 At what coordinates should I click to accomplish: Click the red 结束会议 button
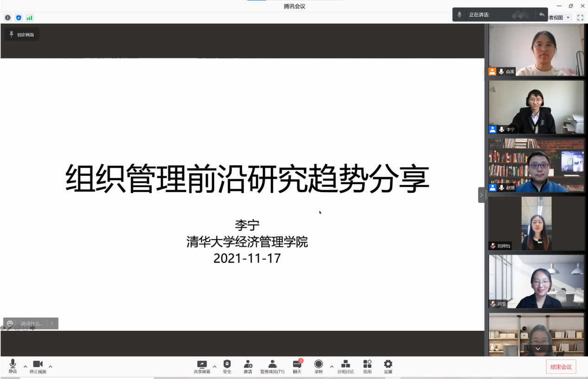pos(561,367)
